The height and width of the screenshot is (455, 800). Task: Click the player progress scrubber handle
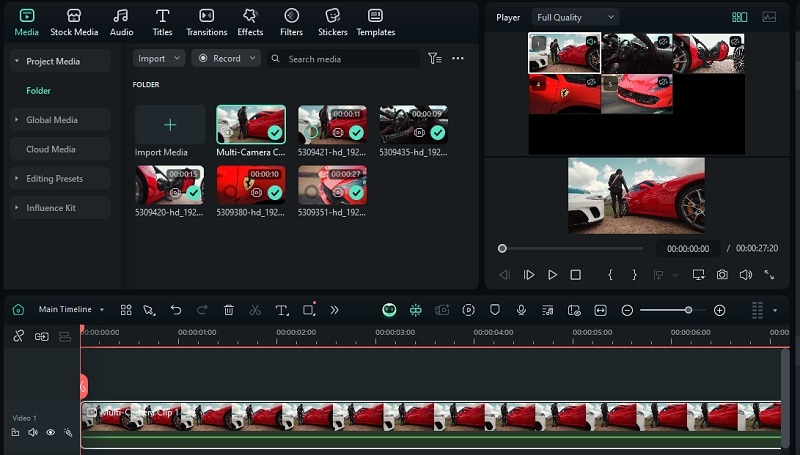point(502,248)
